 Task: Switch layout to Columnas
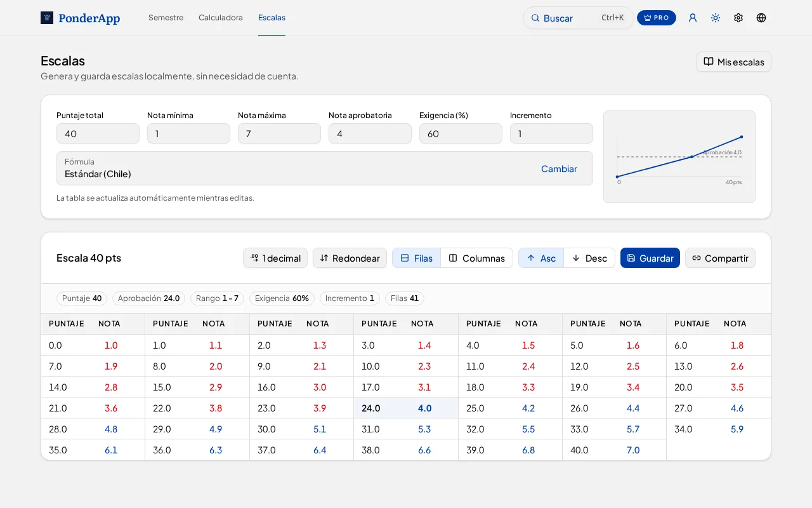click(477, 258)
